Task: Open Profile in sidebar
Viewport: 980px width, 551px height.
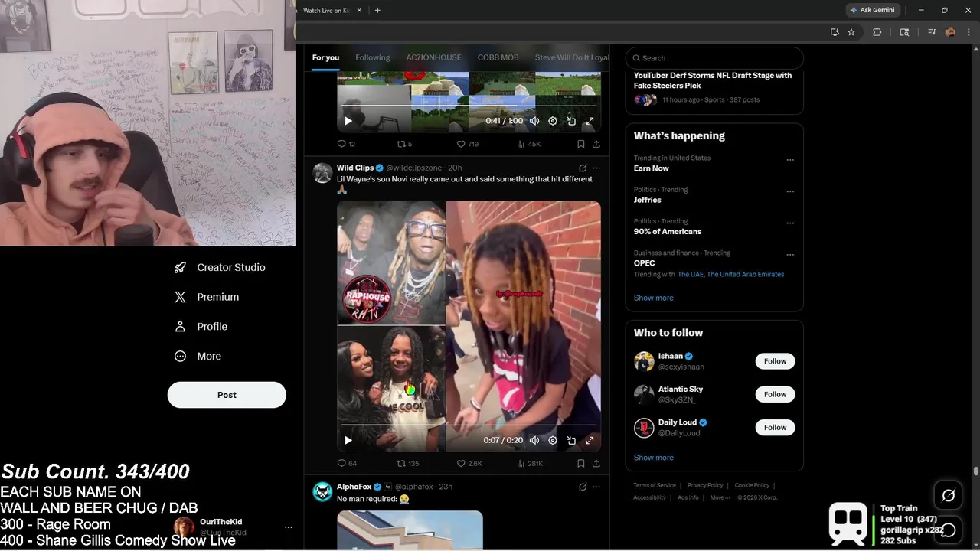Action: click(201, 327)
